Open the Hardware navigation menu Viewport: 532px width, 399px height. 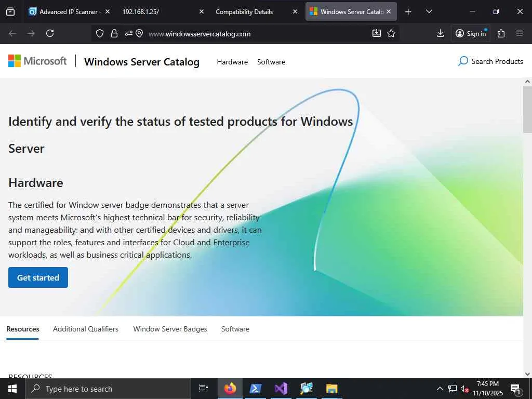232,62
